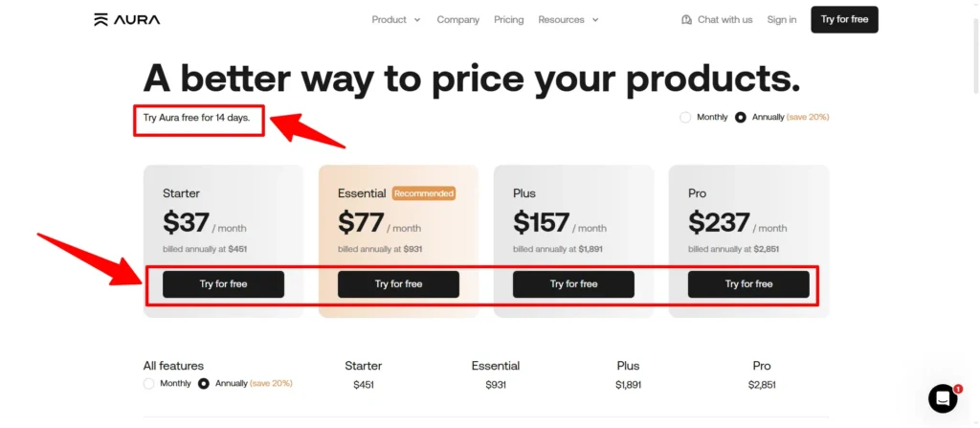The width and height of the screenshot is (980, 428).
Task: Select the top Annually billing radio
Action: 741,117
